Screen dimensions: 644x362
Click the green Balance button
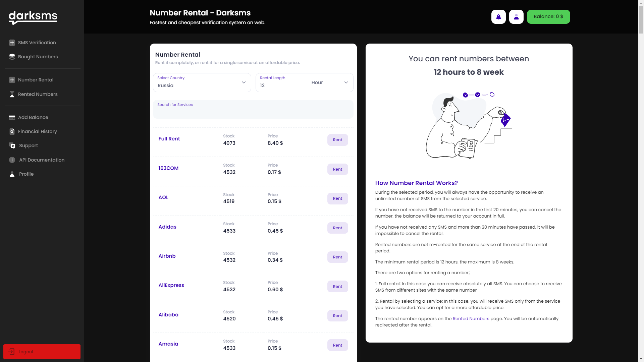click(x=548, y=17)
